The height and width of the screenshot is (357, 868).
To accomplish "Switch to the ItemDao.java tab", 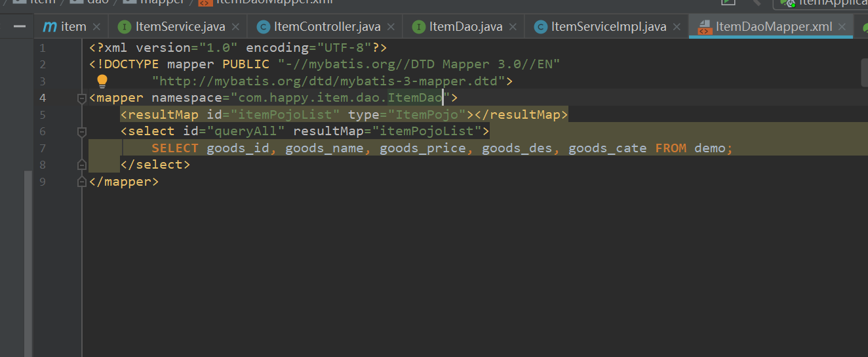I will click(x=465, y=27).
